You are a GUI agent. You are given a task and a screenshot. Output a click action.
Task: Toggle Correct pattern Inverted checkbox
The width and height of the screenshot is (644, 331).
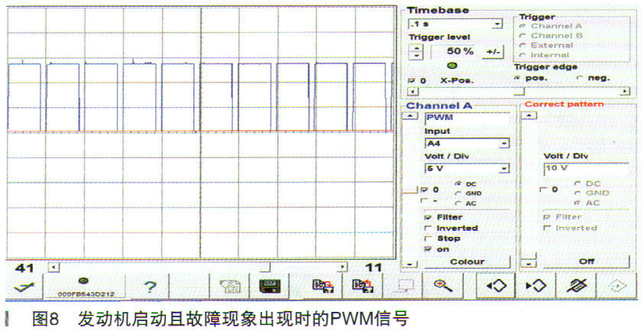point(547,229)
